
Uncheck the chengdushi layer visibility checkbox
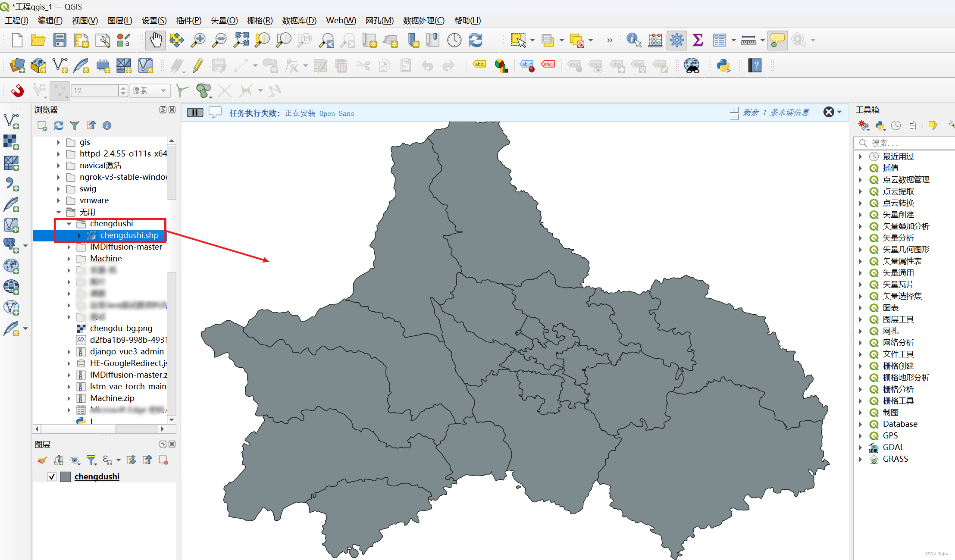(x=52, y=477)
